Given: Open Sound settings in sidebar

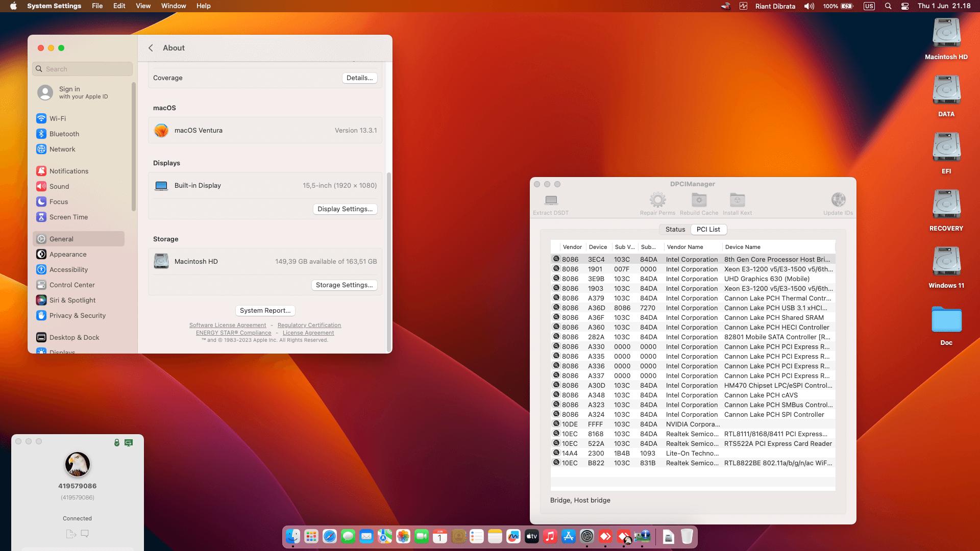Looking at the screenshot, I should [79, 187].
